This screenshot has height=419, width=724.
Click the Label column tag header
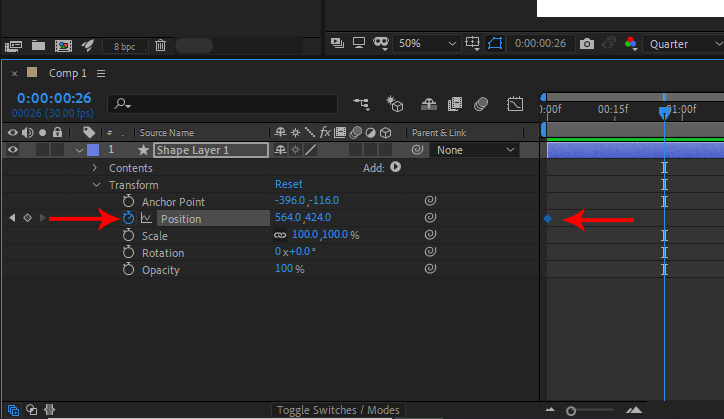coord(89,133)
